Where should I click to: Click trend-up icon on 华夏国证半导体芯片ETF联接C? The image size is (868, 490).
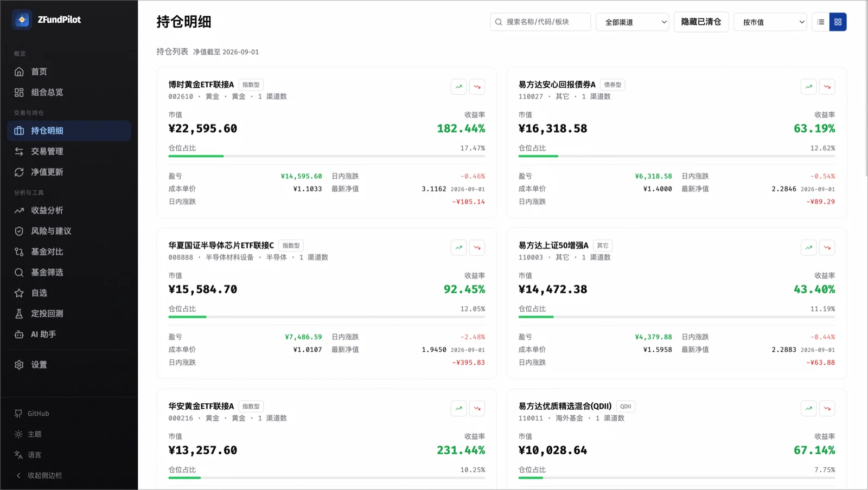(x=459, y=248)
